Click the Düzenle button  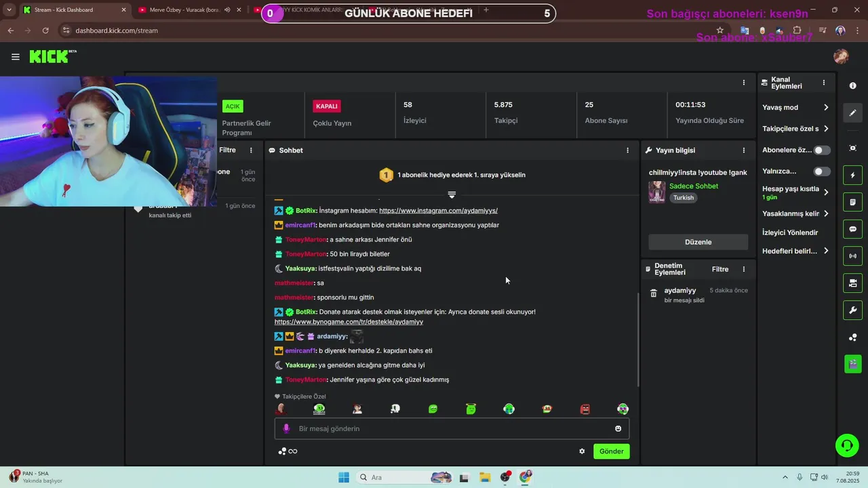pyautogui.click(x=698, y=242)
